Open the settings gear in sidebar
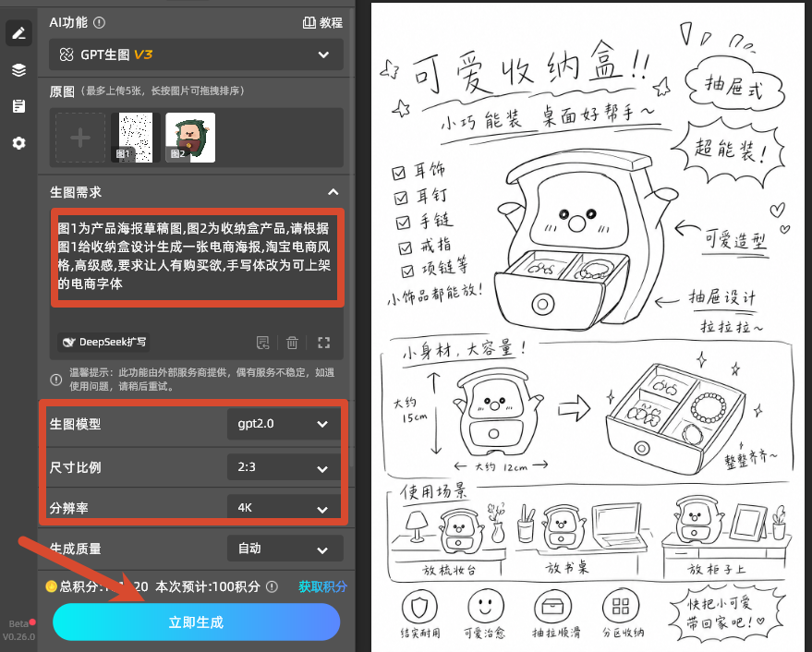This screenshot has height=652, width=812. coord(19,143)
